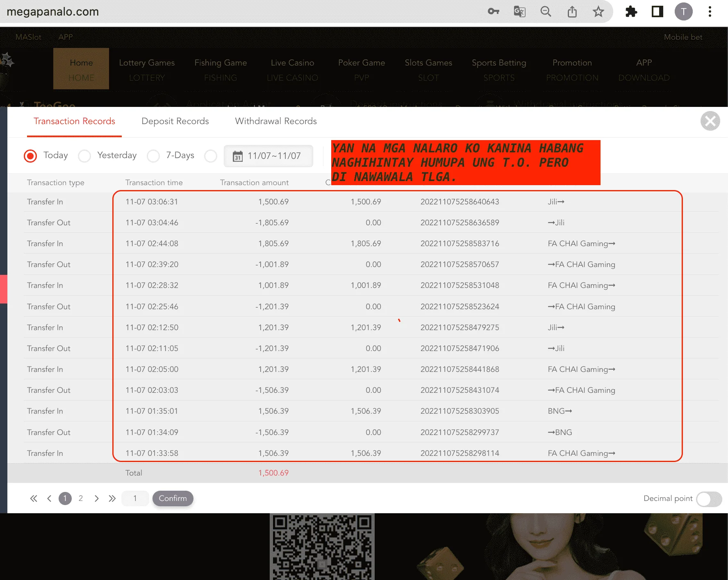Viewport: 728px width, 580px height.
Task: Click the password key icon in address bar
Action: (494, 11)
